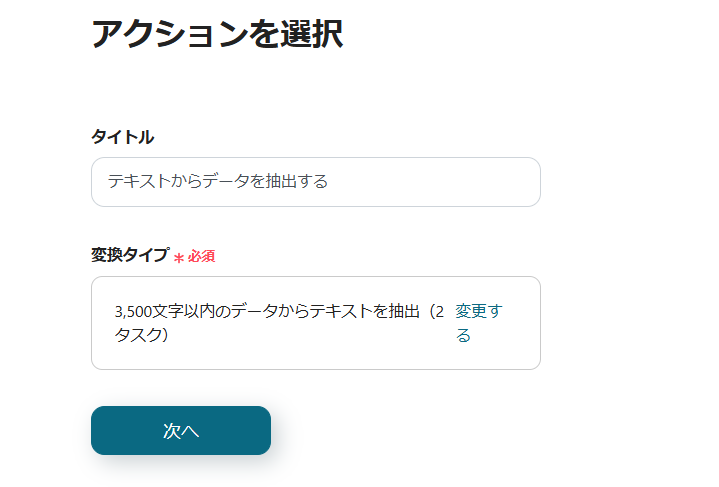Click the (2タスク) task count text
719x487 pixels.
pyautogui.click(x=142, y=335)
